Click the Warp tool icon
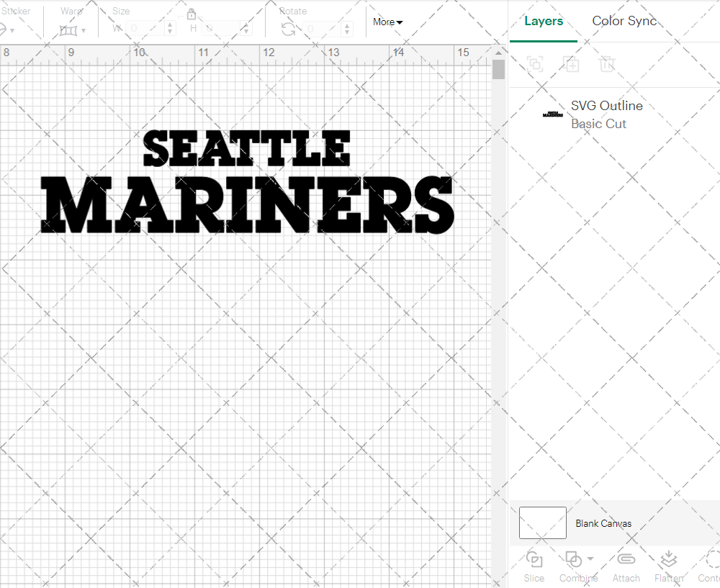720x588 pixels. point(70,30)
